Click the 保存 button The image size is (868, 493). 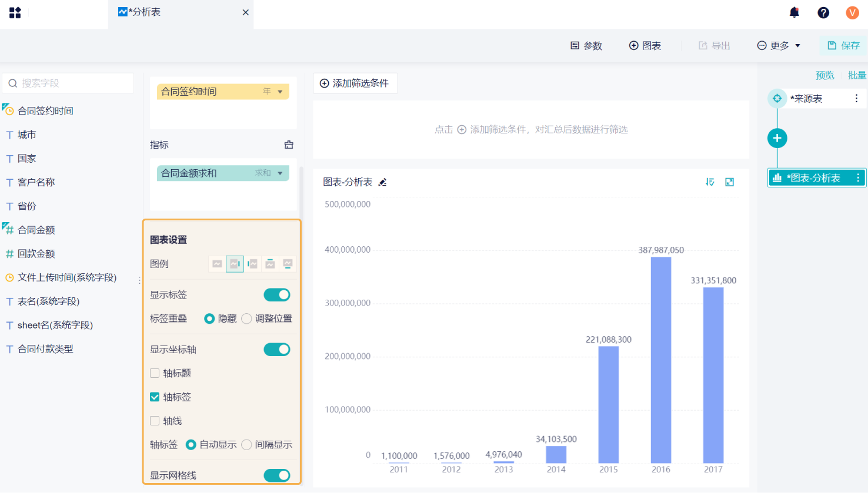point(843,46)
